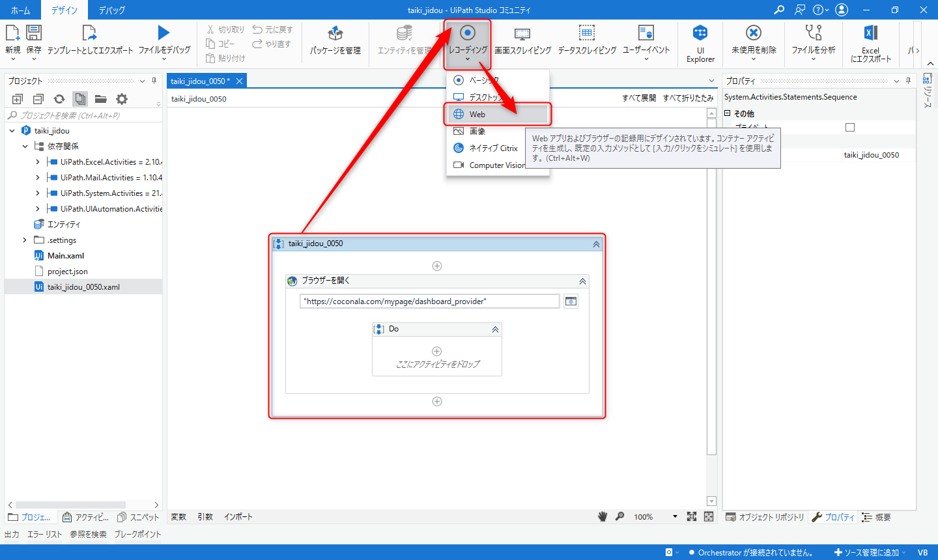Open the feedback icon in the title bar
The height and width of the screenshot is (560, 938).
pyautogui.click(x=800, y=10)
